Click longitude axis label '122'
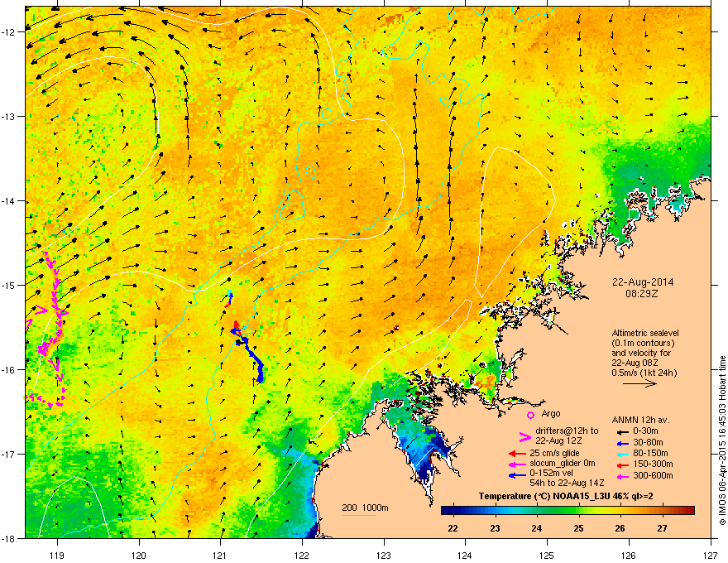The image size is (728, 563). coord(302,555)
